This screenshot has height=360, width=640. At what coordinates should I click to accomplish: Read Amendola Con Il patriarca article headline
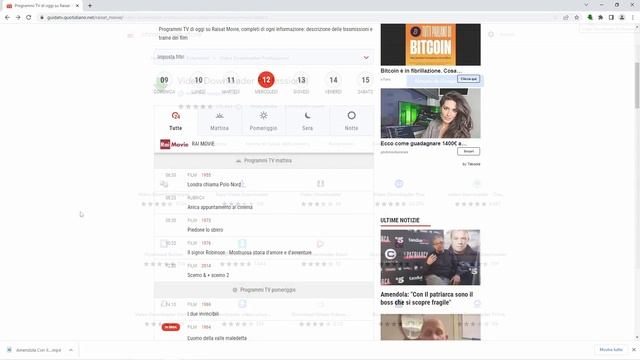[427, 298]
